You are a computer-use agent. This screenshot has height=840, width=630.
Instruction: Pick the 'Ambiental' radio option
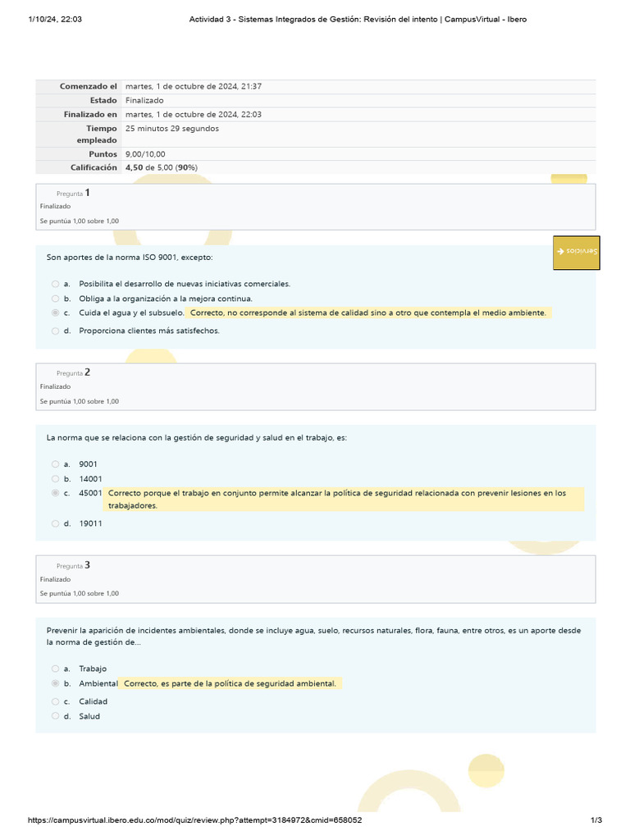[x=55, y=683]
